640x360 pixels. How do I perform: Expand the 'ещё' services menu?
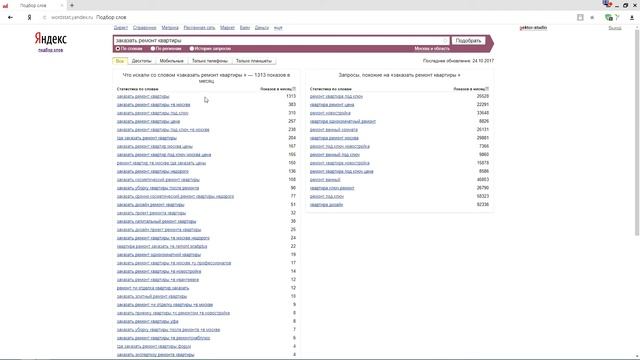point(278,28)
